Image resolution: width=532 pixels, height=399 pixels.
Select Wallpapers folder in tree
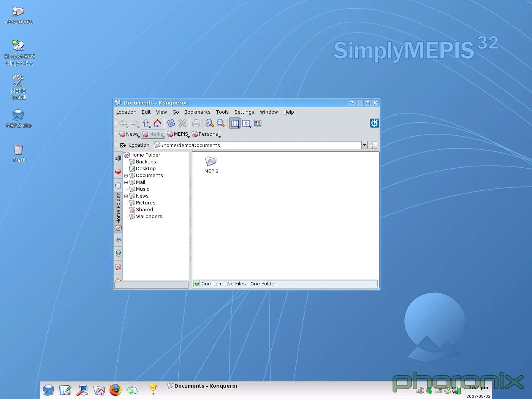[x=146, y=217]
